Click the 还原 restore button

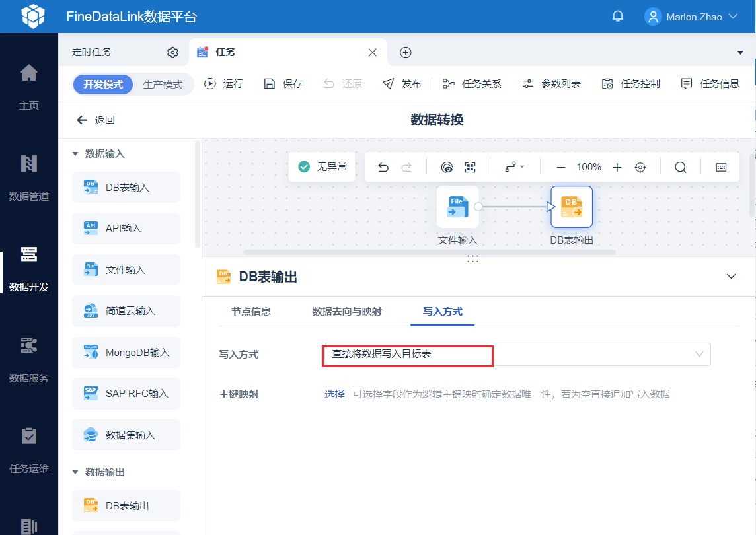click(x=342, y=84)
